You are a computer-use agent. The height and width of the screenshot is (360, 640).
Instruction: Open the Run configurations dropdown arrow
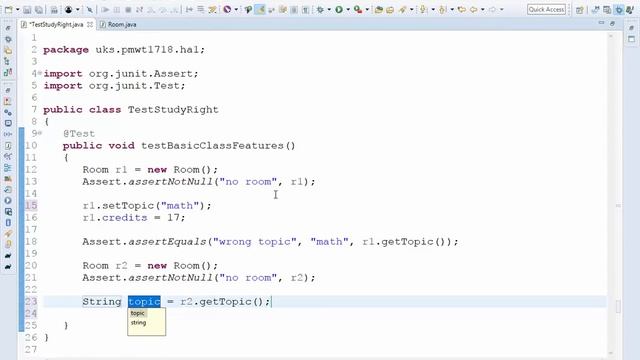348,9
